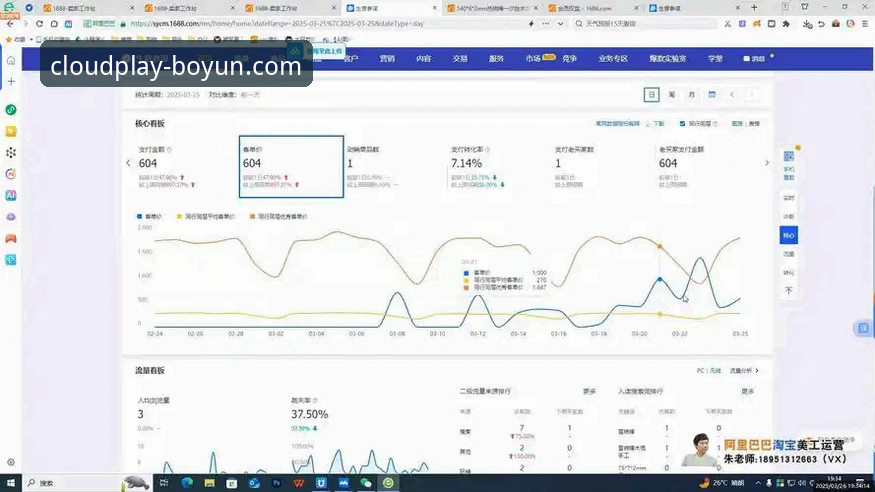Toggle the orange 同行同层优秀 legend series

[278, 216]
